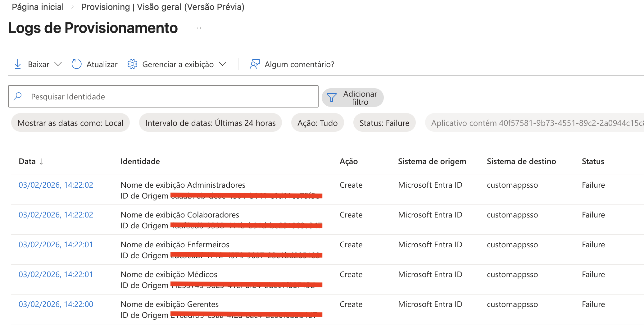Click Create action in Administradores row
This screenshot has height=325, width=644.
351,185
